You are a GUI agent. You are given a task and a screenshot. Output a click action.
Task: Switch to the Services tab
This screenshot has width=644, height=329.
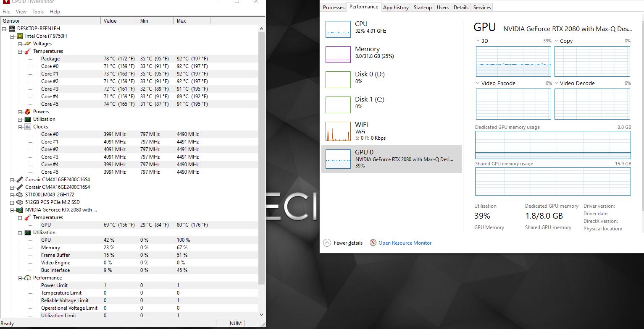point(482,8)
